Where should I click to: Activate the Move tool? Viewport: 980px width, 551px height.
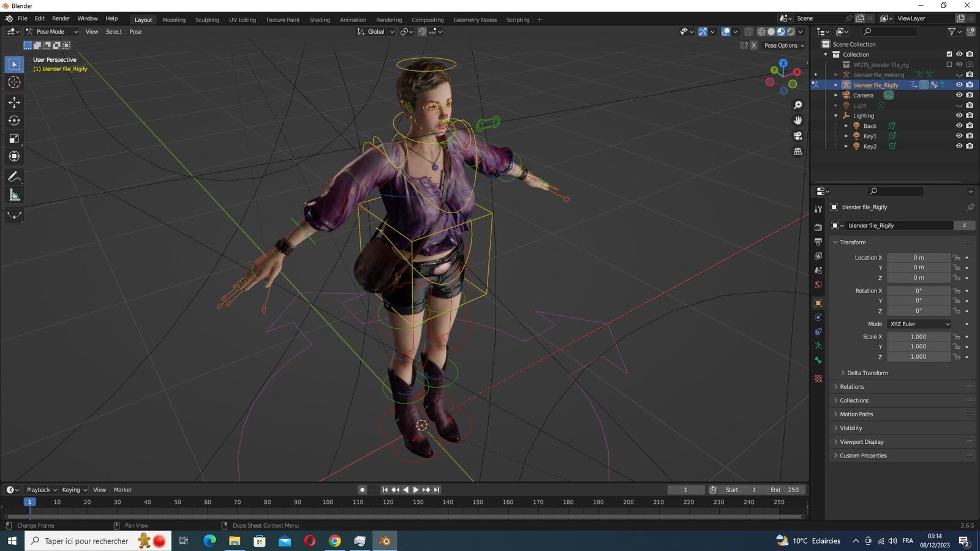click(14, 103)
